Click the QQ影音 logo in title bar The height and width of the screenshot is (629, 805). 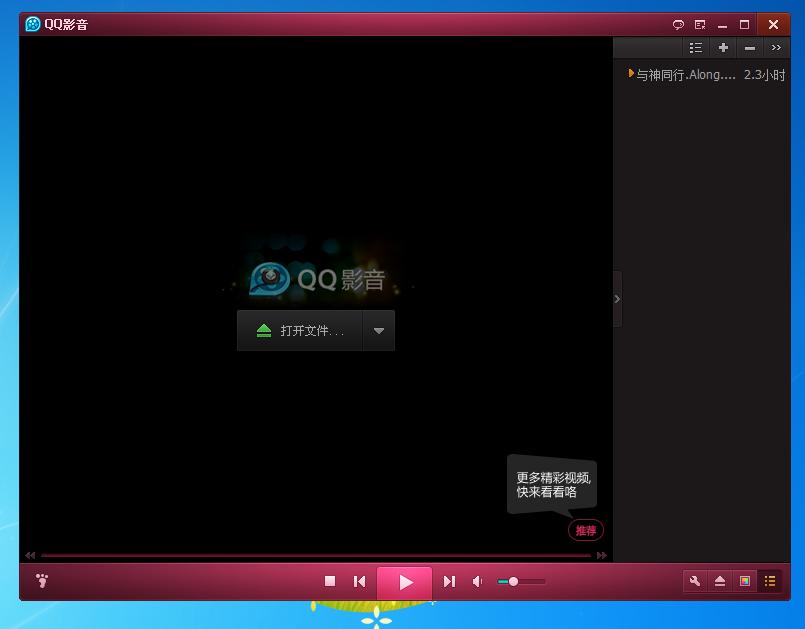point(33,24)
